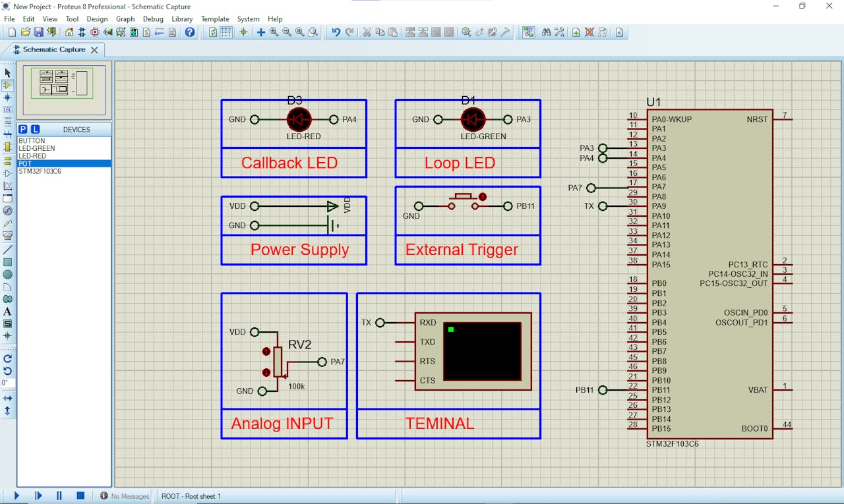
Task: Click the Zoom In magnifier icon
Action: coord(274,32)
